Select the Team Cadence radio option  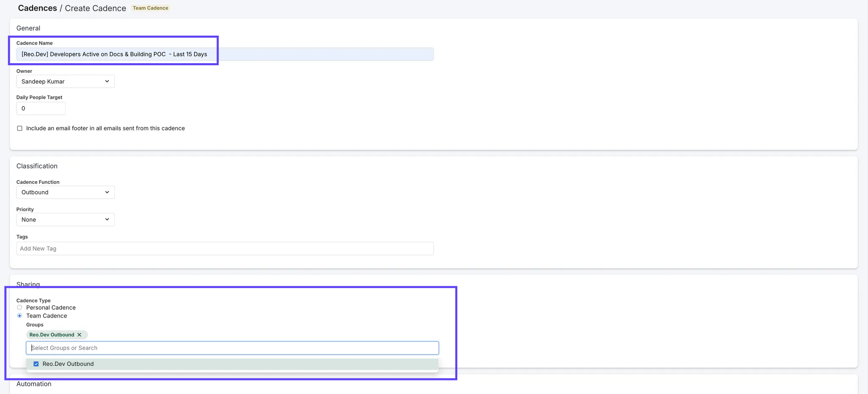[x=19, y=316]
